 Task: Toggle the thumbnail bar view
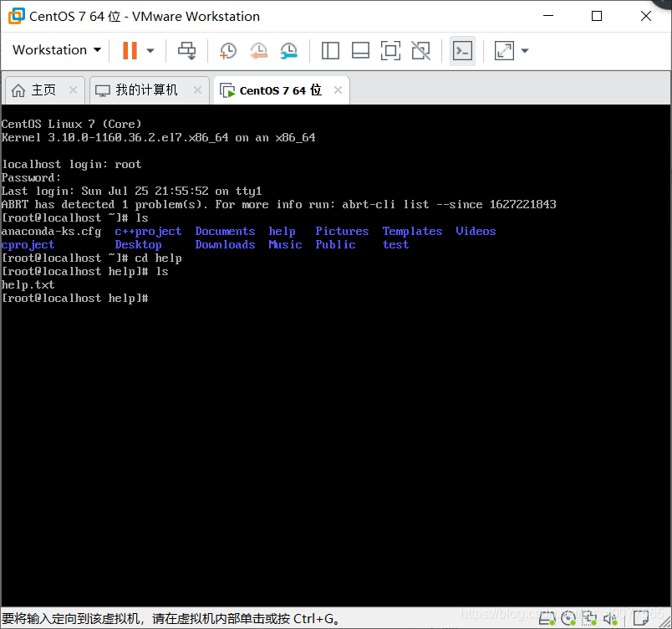tap(360, 50)
